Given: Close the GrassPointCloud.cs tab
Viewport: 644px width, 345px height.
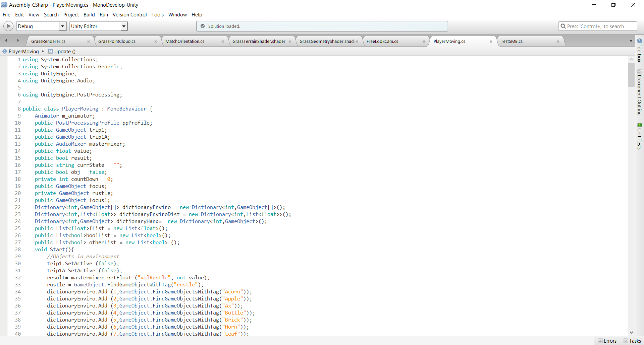Looking at the screenshot, I should [156, 42].
